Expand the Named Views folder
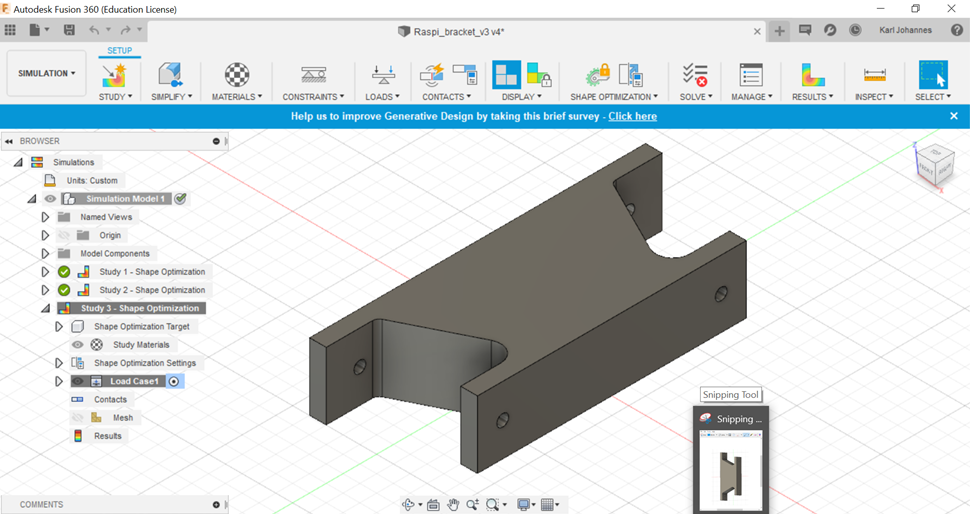This screenshot has height=514, width=970. (45, 217)
